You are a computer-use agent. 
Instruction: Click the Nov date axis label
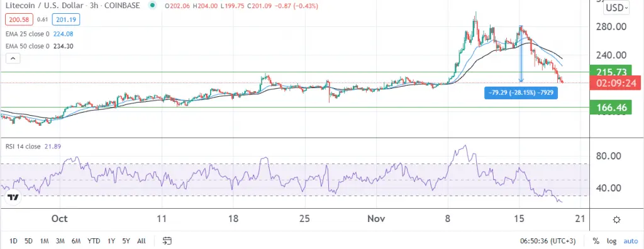[376, 219]
